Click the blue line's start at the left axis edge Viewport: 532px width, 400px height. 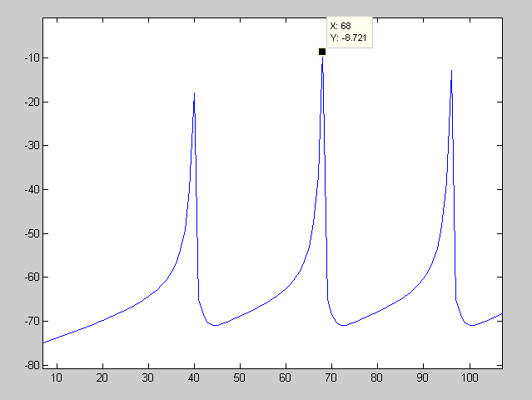tap(43, 342)
